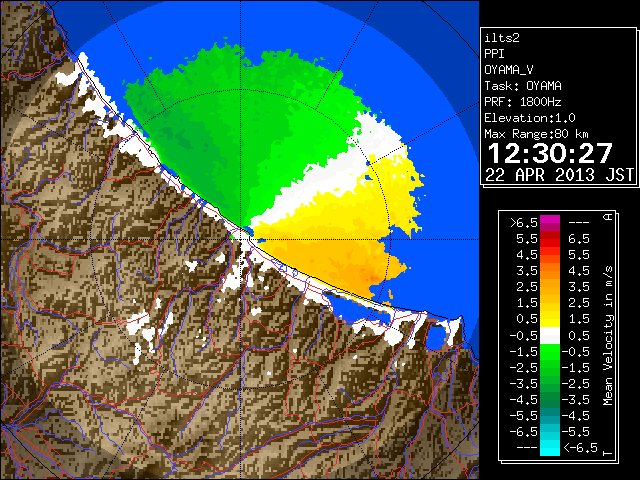Click the cyan swatch at the color bar's bottom
Viewport: 640px width, 480px height.
(550, 448)
